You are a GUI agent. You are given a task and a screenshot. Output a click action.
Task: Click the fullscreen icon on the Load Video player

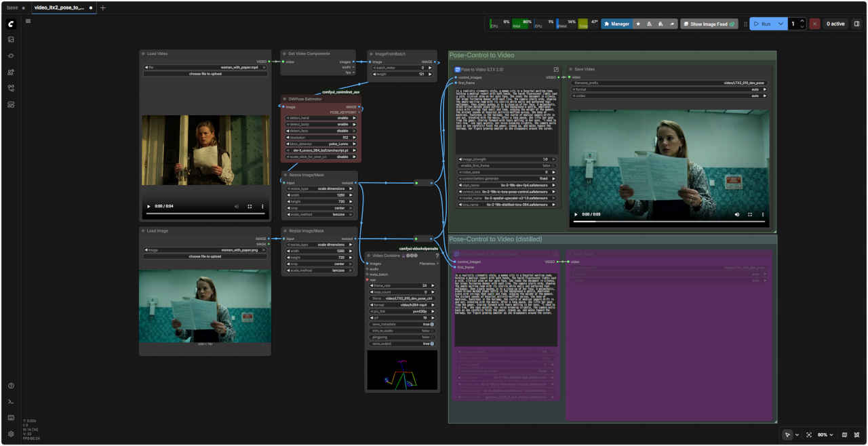pyautogui.click(x=250, y=206)
